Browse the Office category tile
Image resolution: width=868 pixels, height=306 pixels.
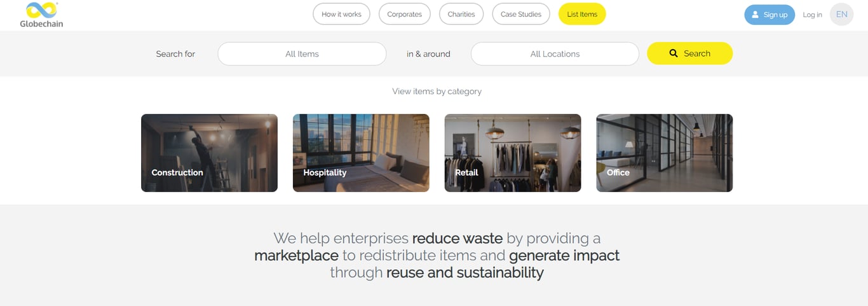click(665, 153)
